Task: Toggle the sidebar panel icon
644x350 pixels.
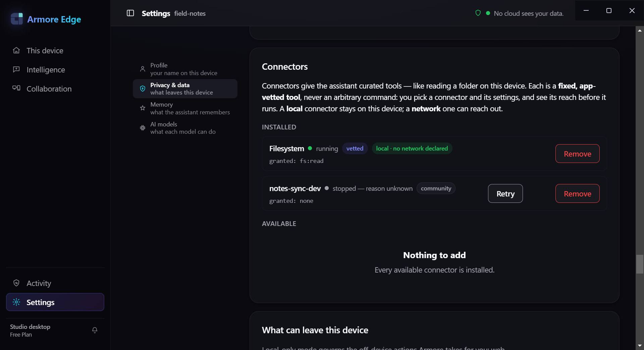Action: point(130,13)
